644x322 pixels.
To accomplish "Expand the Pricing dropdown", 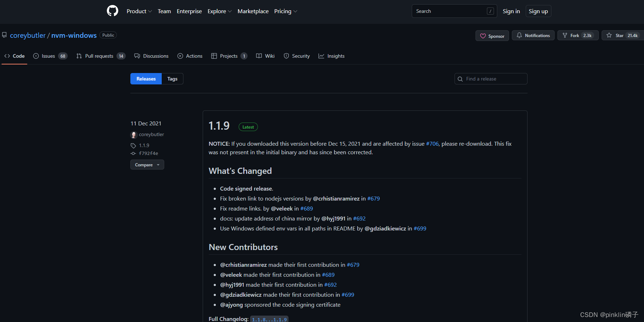I will (x=285, y=11).
